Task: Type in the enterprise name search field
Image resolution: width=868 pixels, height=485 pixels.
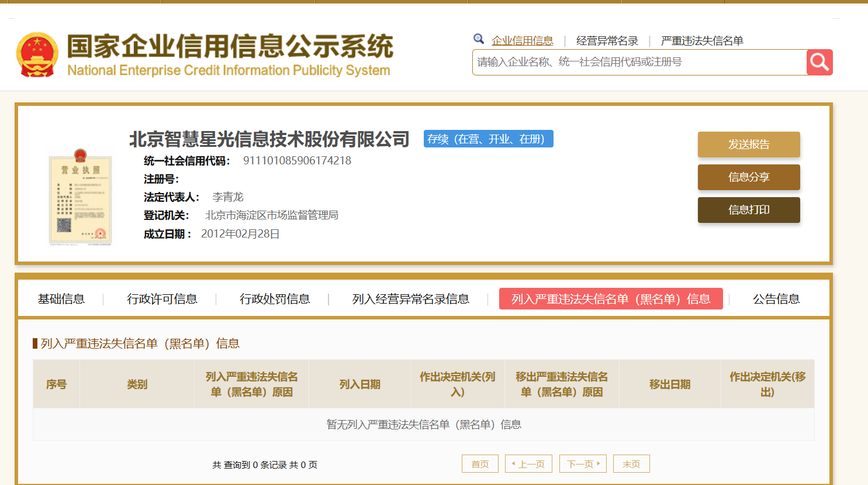Action: click(639, 62)
